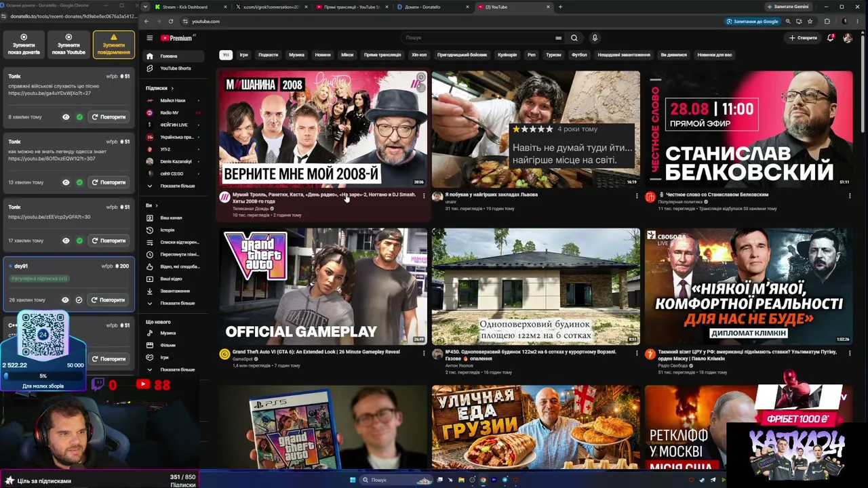The width and height of the screenshot is (868, 488).
Task: Bookmark this page with the star icon
Action: (x=810, y=21)
